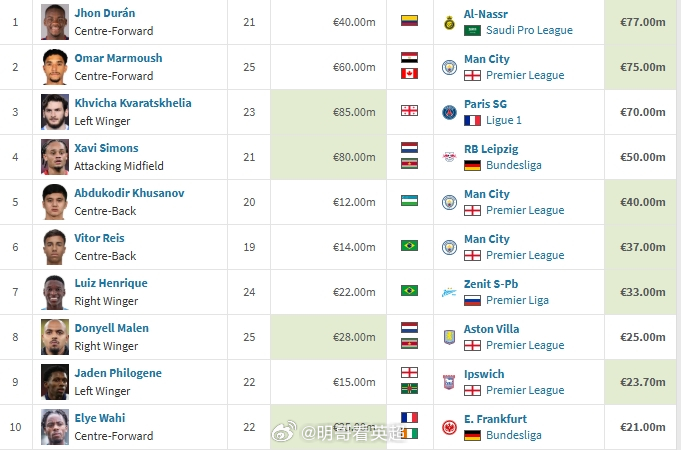Click Elye Wahi player name link
This screenshot has width=681, height=450.
100,418
